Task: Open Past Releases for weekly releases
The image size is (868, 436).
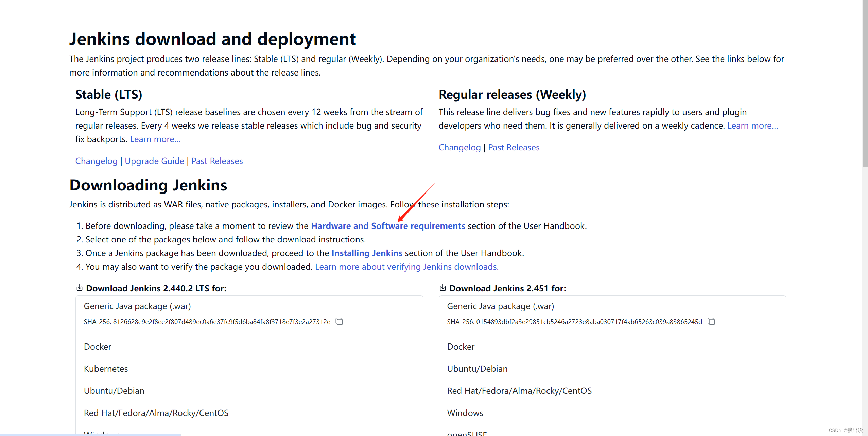Action: pos(513,147)
